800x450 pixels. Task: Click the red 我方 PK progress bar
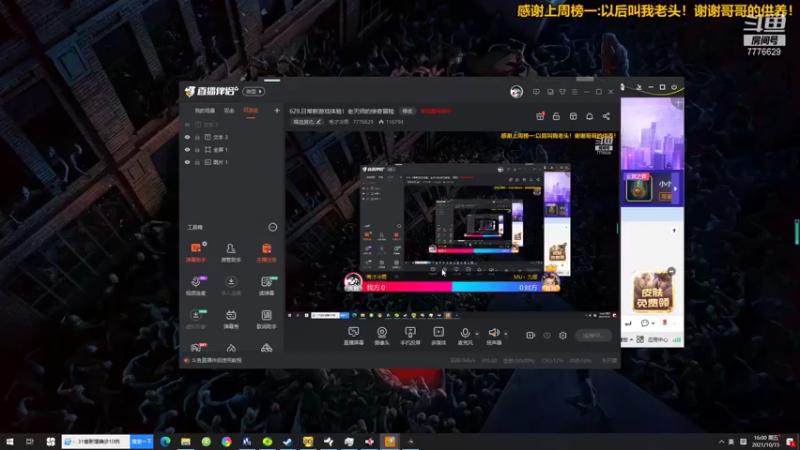(x=407, y=287)
